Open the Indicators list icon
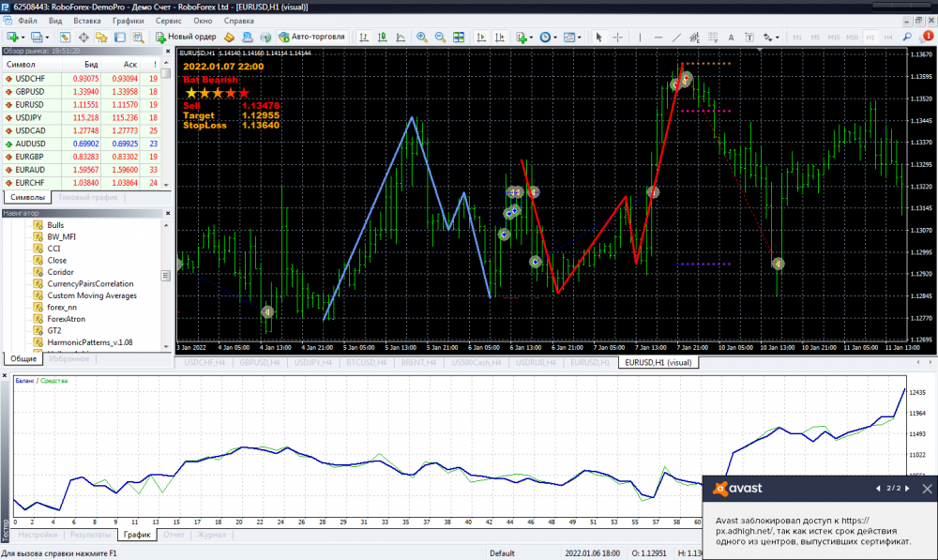Screen dimensions: 938x560 pos(521,38)
